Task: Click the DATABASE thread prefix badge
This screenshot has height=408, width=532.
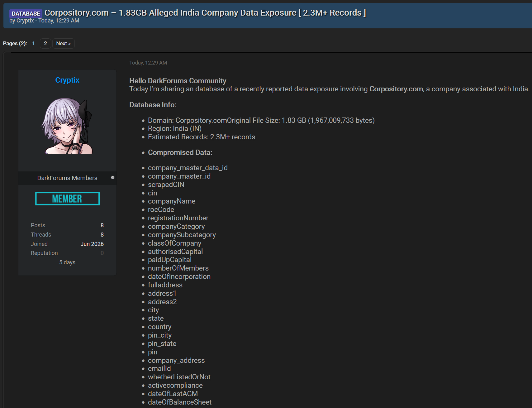Action: coord(26,13)
